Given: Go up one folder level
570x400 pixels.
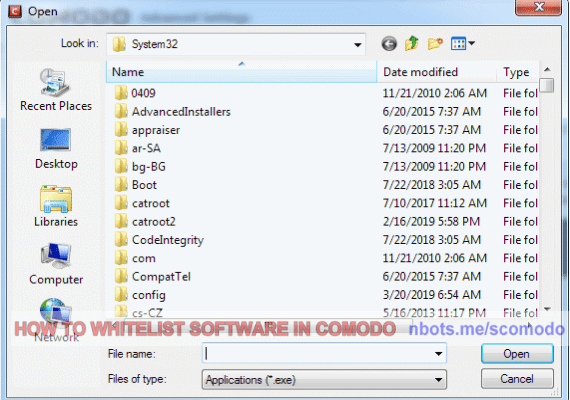Looking at the screenshot, I should coord(412,44).
